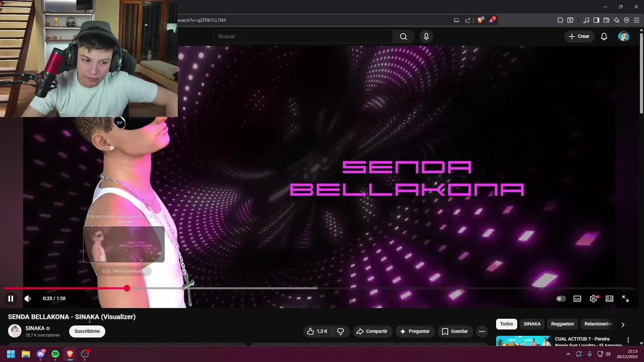The width and height of the screenshot is (644, 362).
Task: Switch to theater mode in the player
Action: tap(609, 299)
